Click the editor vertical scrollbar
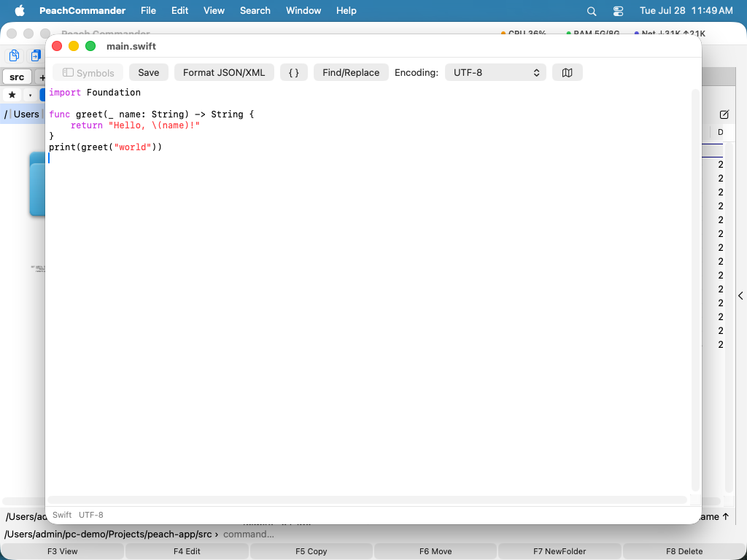Viewport: 747px width, 560px height. (695, 290)
